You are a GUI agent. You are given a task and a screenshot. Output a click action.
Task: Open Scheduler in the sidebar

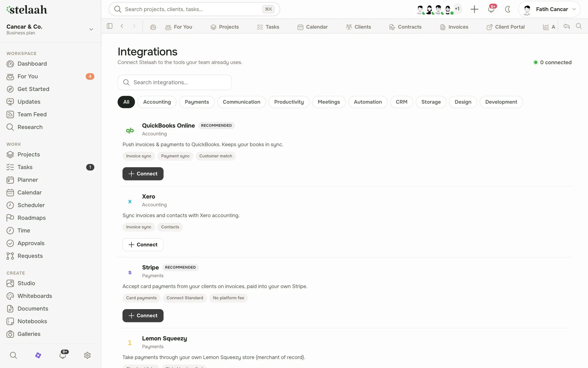pyautogui.click(x=51, y=205)
